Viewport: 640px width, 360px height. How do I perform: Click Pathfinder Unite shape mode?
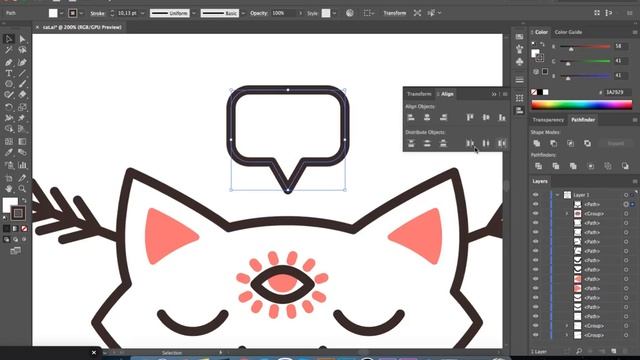[x=537, y=143]
